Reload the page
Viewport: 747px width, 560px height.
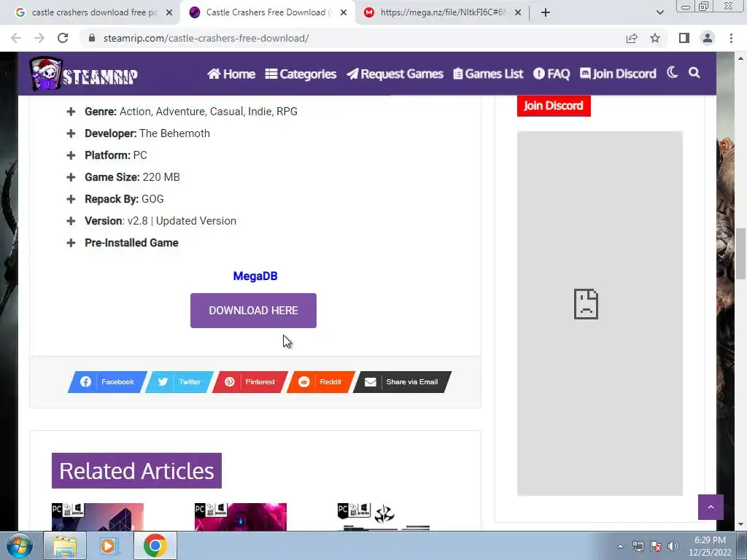pos(63,38)
